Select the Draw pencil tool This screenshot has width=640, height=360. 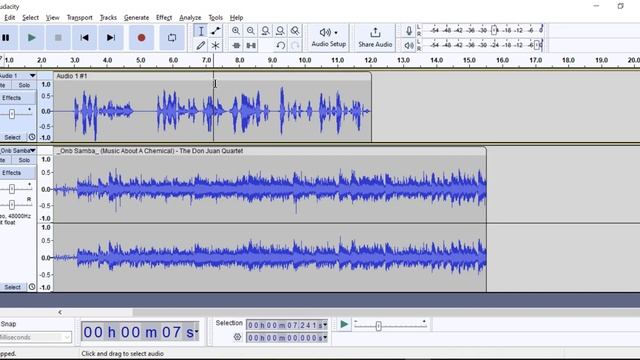200,45
